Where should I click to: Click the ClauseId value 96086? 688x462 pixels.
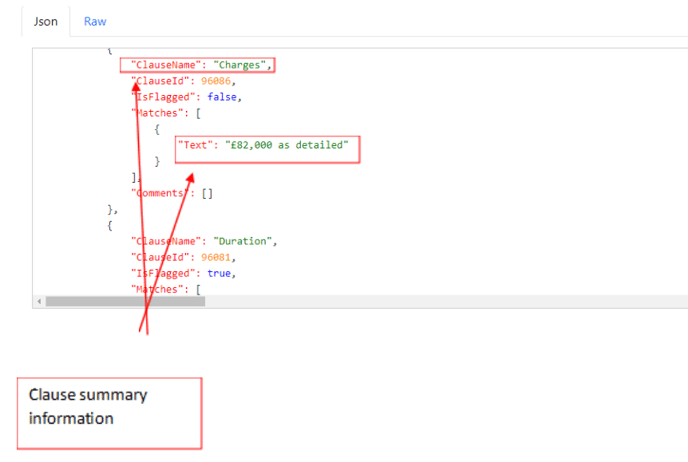(219, 81)
